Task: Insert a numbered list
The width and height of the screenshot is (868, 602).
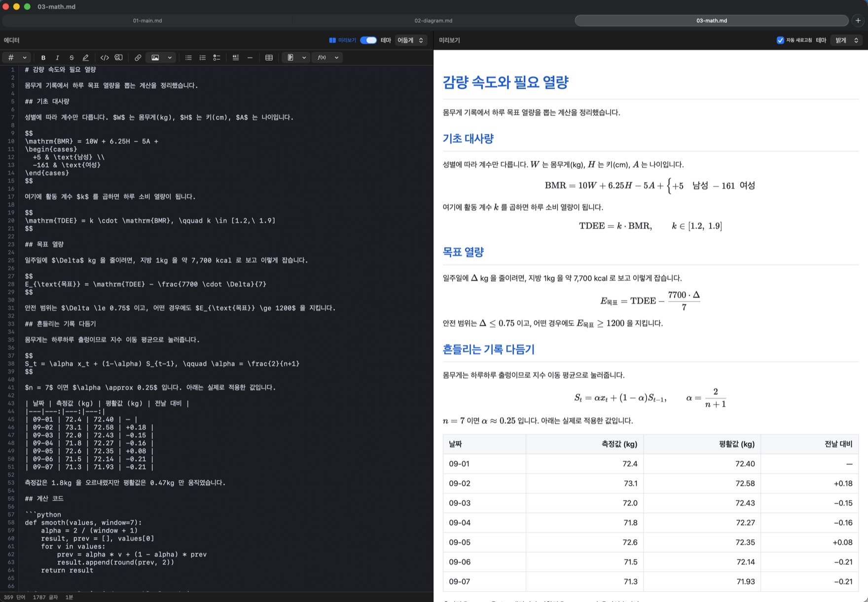Action: click(202, 58)
